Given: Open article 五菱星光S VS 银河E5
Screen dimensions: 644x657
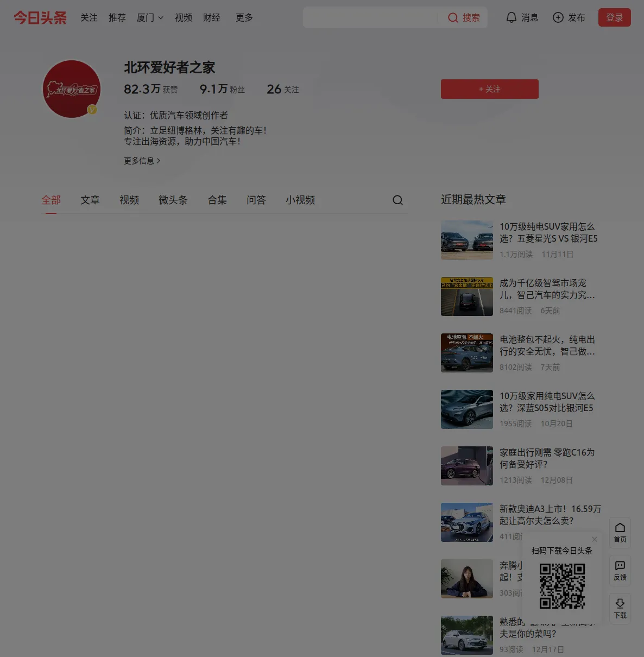Looking at the screenshot, I should pyautogui.click(x=548, y=232).
